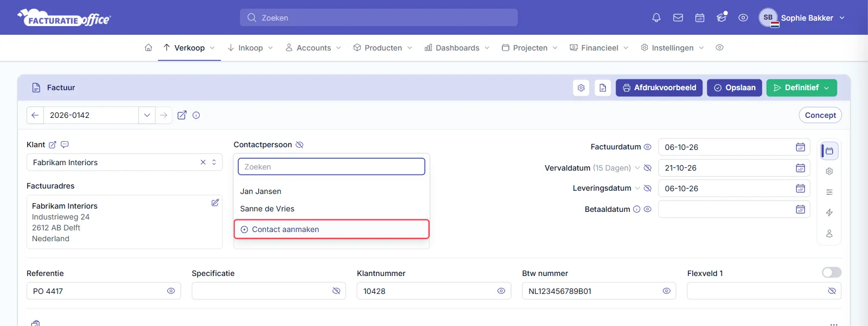868x326 pixels.
Task: Focus the top Zoeken search bar
Action: [x=379, y=18]
